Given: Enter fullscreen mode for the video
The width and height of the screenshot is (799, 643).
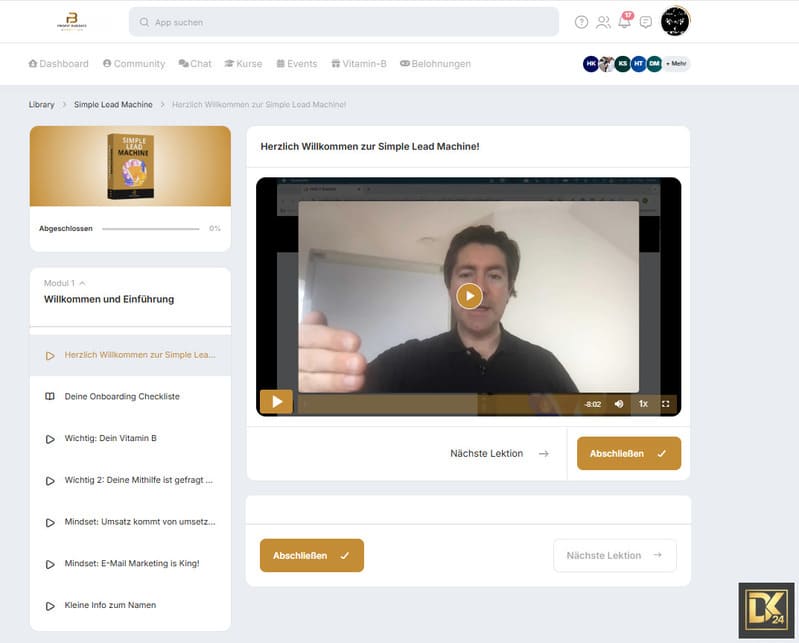Looking at the screenshot, I should point(665,404).
